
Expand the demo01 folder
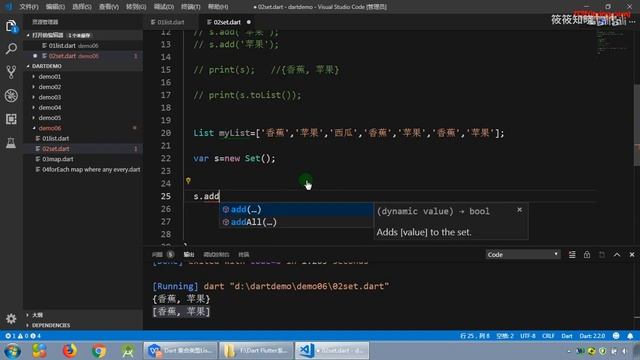coord(49,76)
